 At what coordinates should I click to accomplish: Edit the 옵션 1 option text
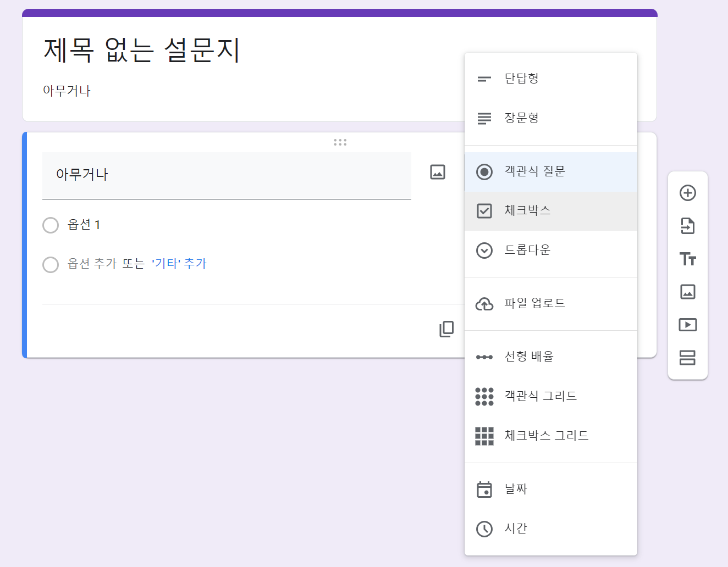[x=84, y=225]
